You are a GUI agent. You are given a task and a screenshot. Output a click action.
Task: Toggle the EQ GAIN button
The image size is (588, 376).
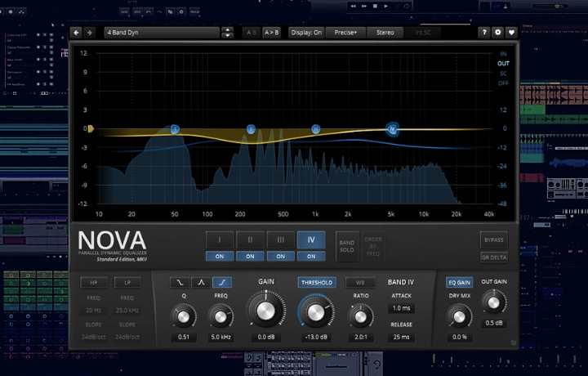[x=459, y=282]
